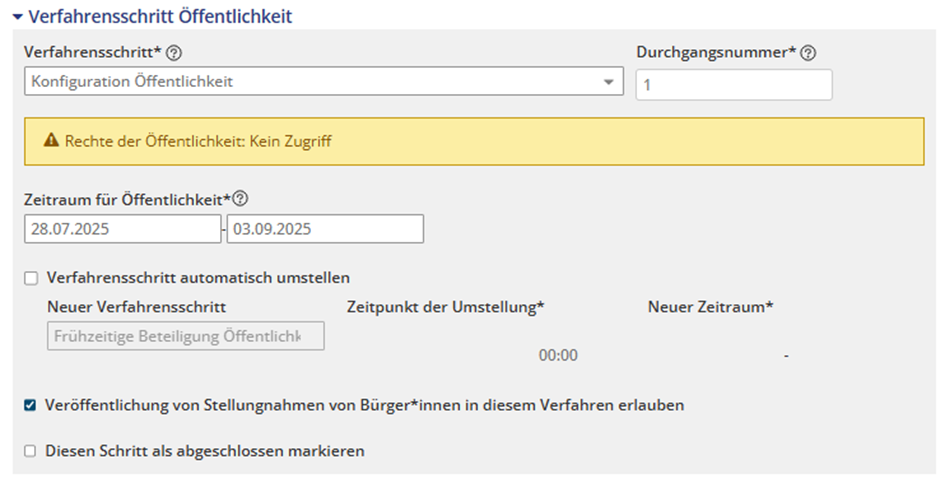Screen dimensions: 945x483
Task: Show help for Zeitraum für Öffentlichkeit
Action: pos(240,199)
